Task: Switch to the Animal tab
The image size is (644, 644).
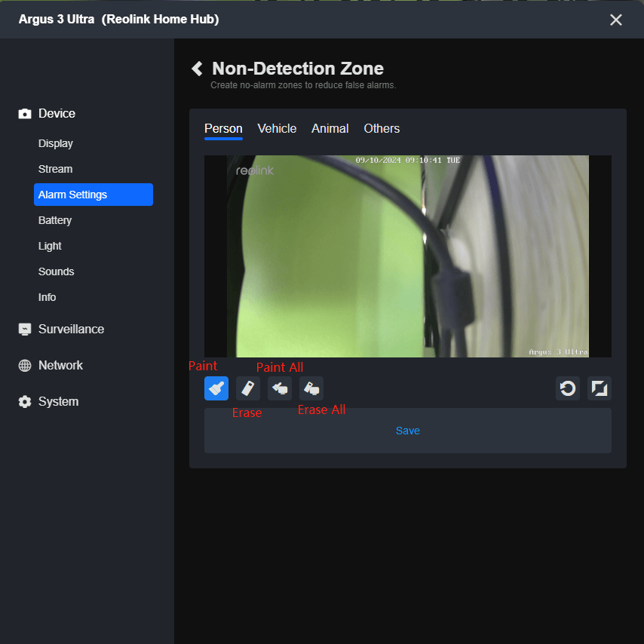Action: (330, 128)
